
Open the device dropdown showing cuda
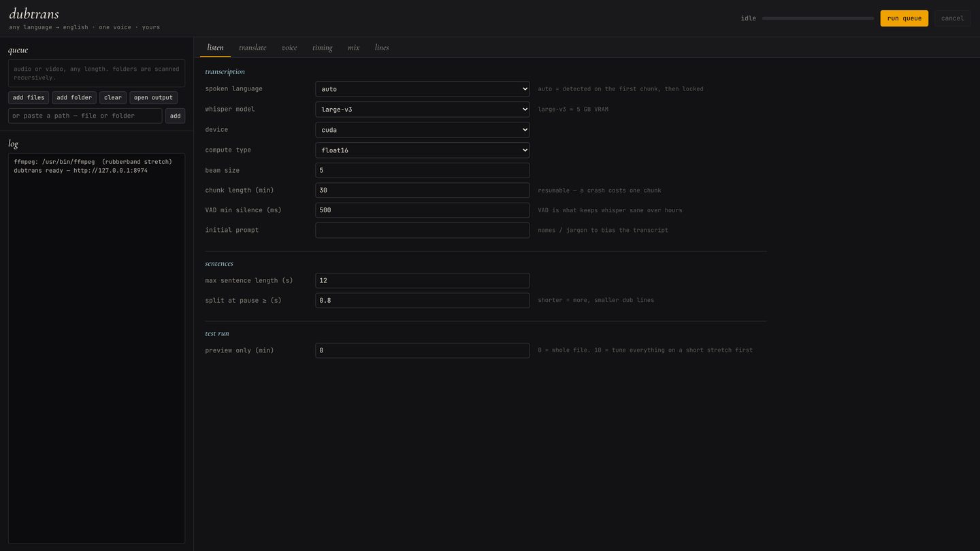pyautogui.click(x=422, y=130)
